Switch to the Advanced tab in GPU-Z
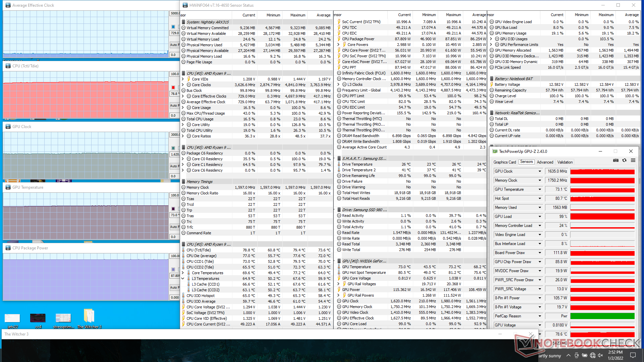Screen dimensions: 644x362 click(545, 162)
